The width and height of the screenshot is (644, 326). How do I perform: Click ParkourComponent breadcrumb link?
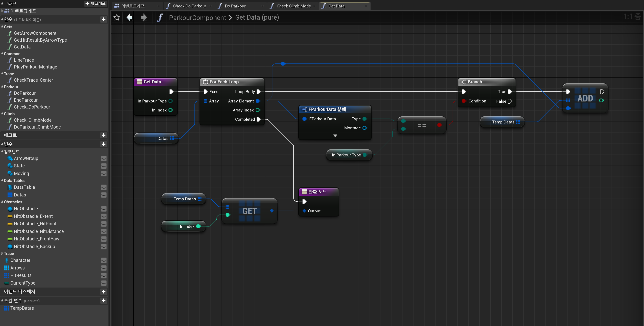tap(198, 17)
